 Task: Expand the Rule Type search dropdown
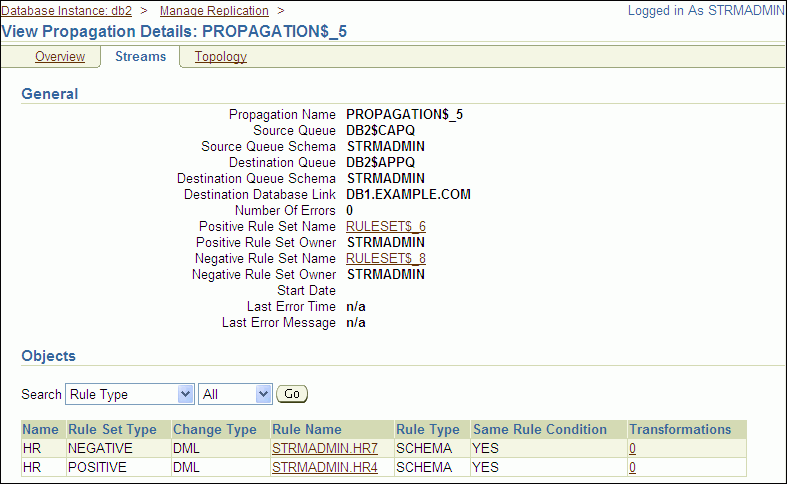click(x=130, y=395)
